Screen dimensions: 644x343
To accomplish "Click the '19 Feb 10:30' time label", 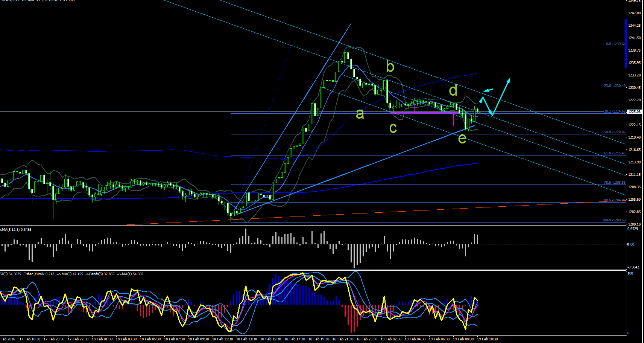I will 488,339.
